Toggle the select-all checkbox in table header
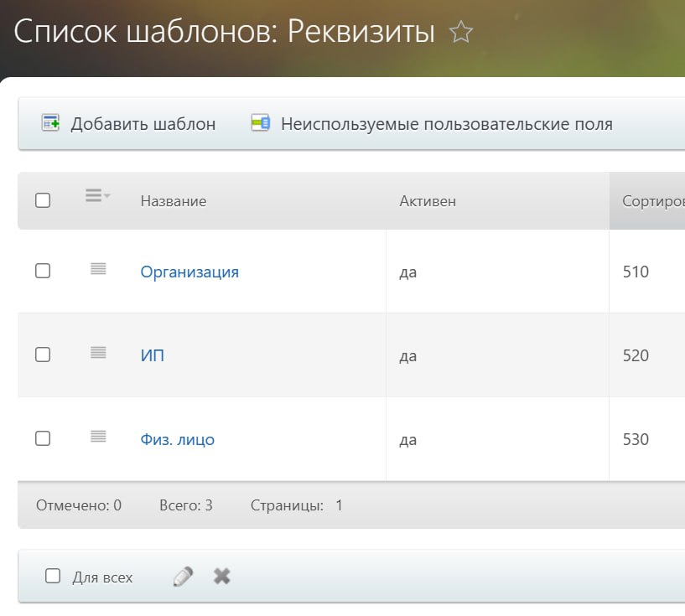Image resolution: width=685 pixels, height=616 pixels. pyautogui.click(x=43, y=200)
